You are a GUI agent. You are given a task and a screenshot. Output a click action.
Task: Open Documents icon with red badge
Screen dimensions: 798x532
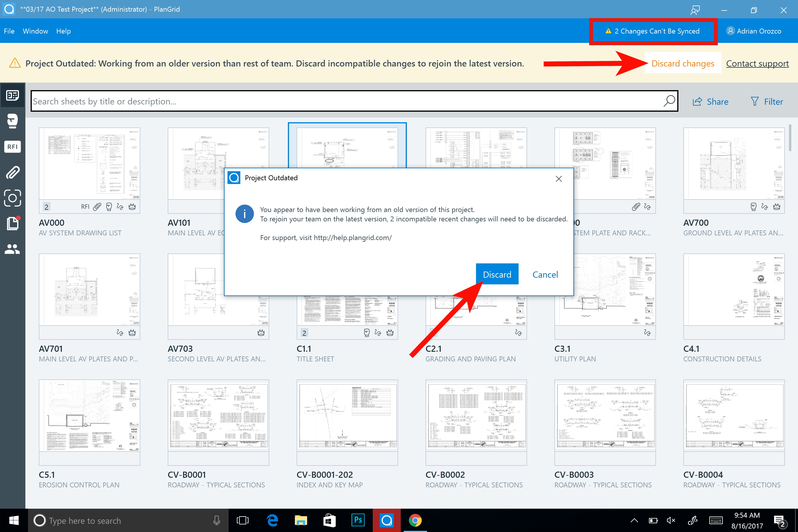(13, 223)
